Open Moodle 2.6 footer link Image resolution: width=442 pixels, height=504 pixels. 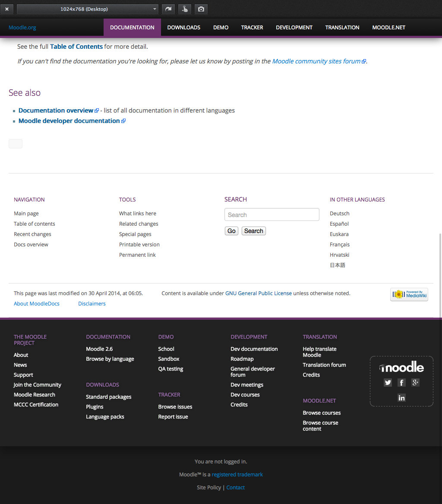pos(99,349)
